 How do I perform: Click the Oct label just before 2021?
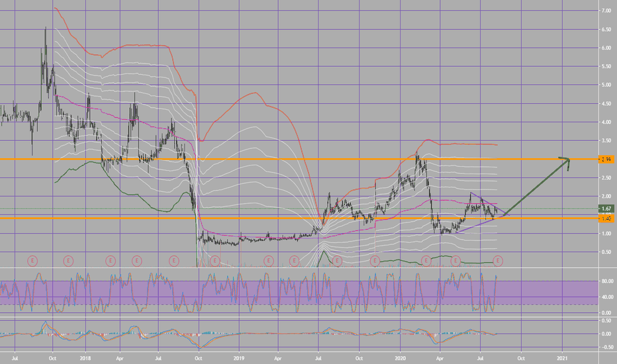coord(521,359)
